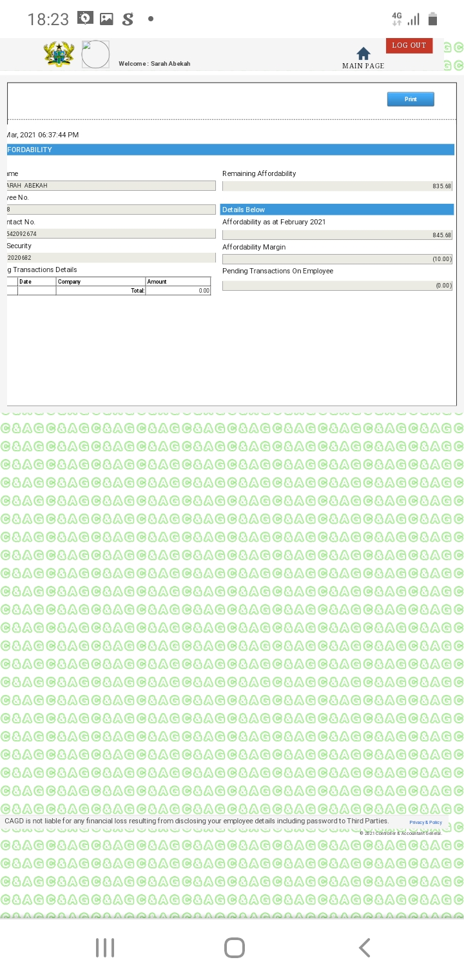Viewport: 464px width, 980px height.
Task: Tap the contact number field
Action: (111, 233)
